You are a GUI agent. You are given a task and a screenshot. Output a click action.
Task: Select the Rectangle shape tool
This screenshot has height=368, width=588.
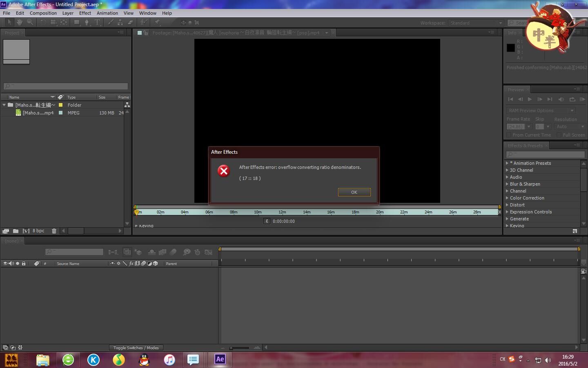[x=77, y=22]
